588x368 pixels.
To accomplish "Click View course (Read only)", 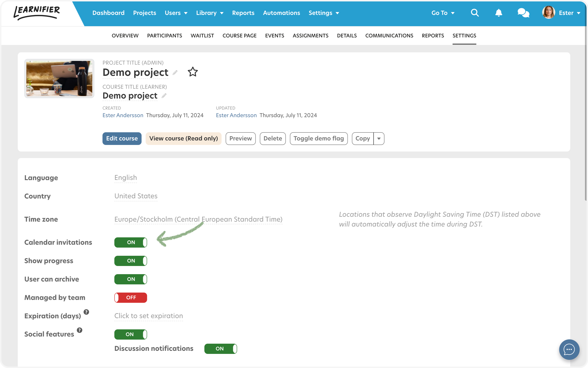I will tap(184, 138).
